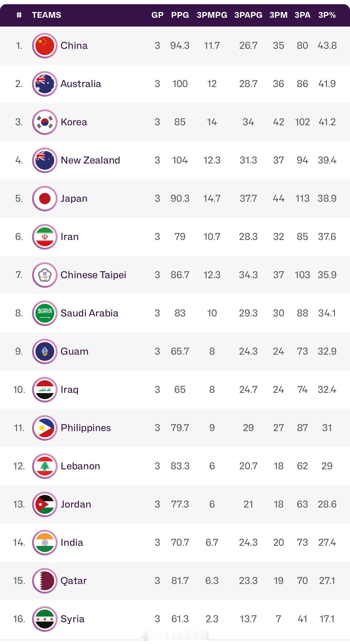Select the Jordan team name
This screenshot has width=350, height=644.
click(76, 504)
